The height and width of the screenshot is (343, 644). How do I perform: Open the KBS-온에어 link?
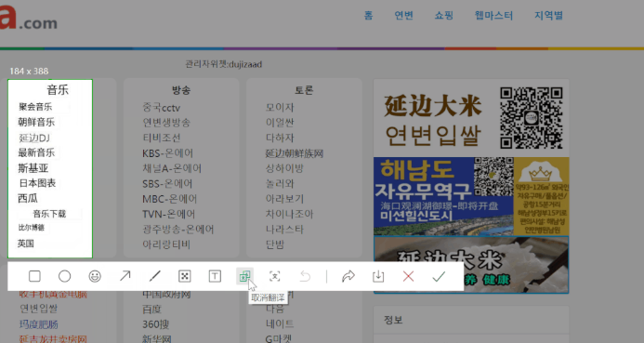tap(167, 153)
